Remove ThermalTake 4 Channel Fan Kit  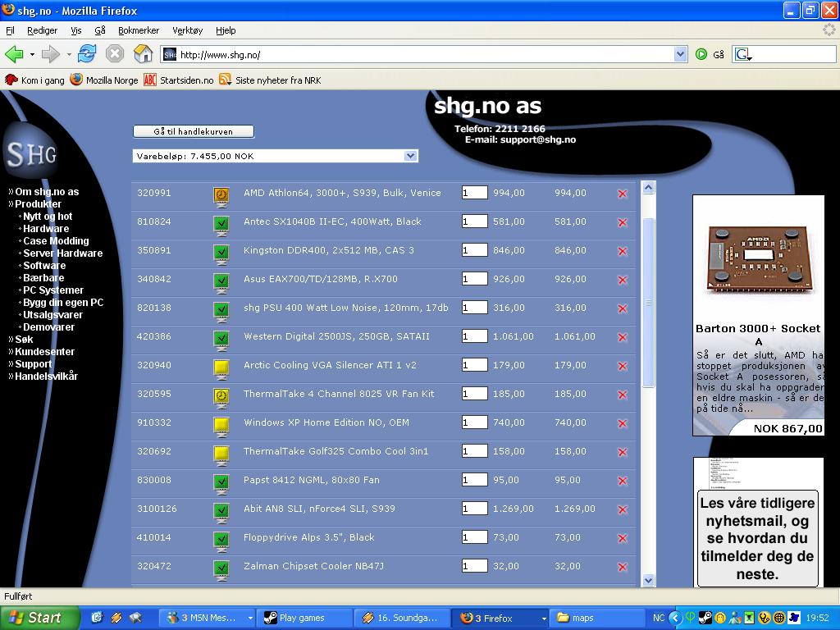coord(622,395)
